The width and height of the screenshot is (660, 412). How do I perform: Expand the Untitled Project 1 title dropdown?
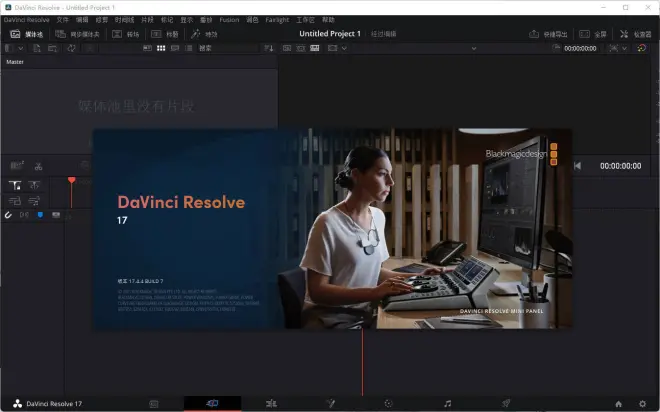[331, 34]
